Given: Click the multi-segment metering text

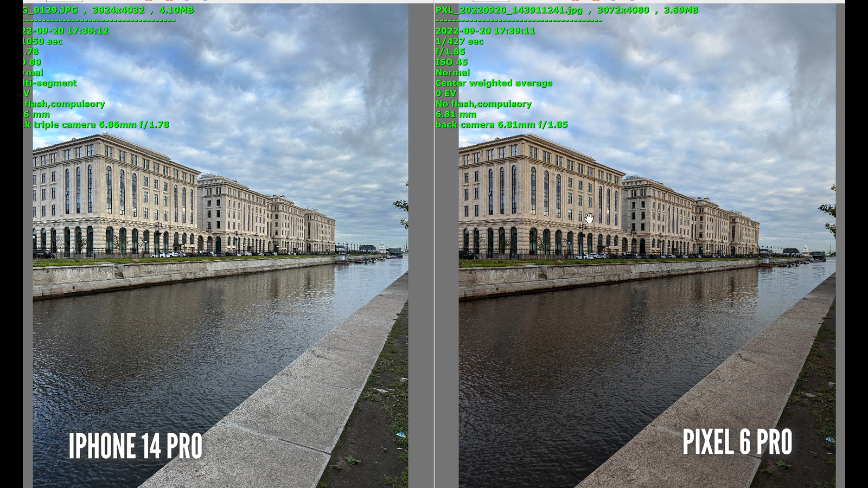Looking at the screenshot, I should pyautogui.click(x=50, y=83).
